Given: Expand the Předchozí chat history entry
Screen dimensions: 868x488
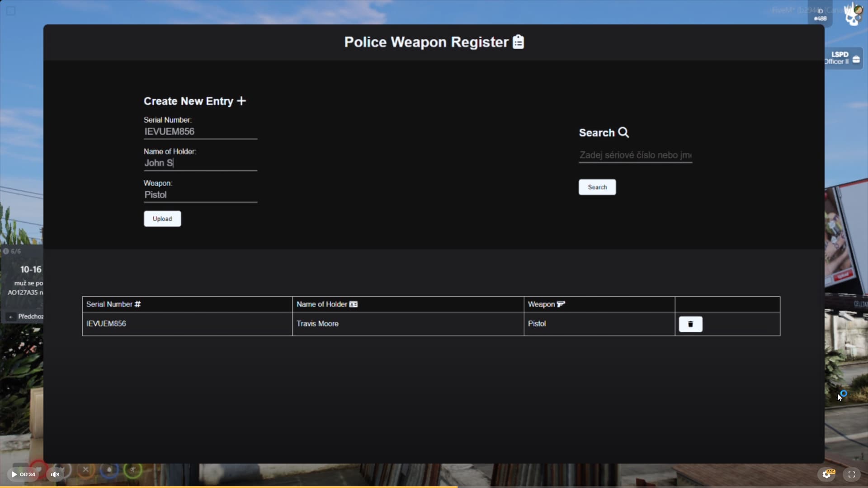Looking at the screenshot, I should click(11, 316).
